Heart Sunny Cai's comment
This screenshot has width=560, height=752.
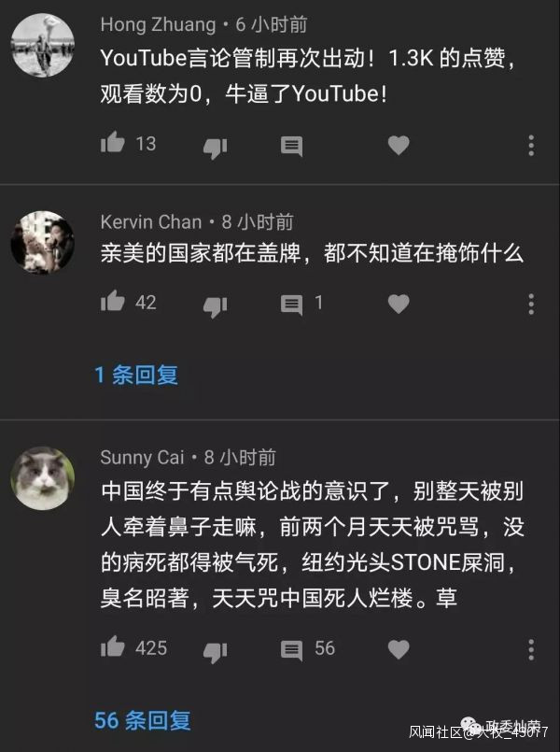399,649
